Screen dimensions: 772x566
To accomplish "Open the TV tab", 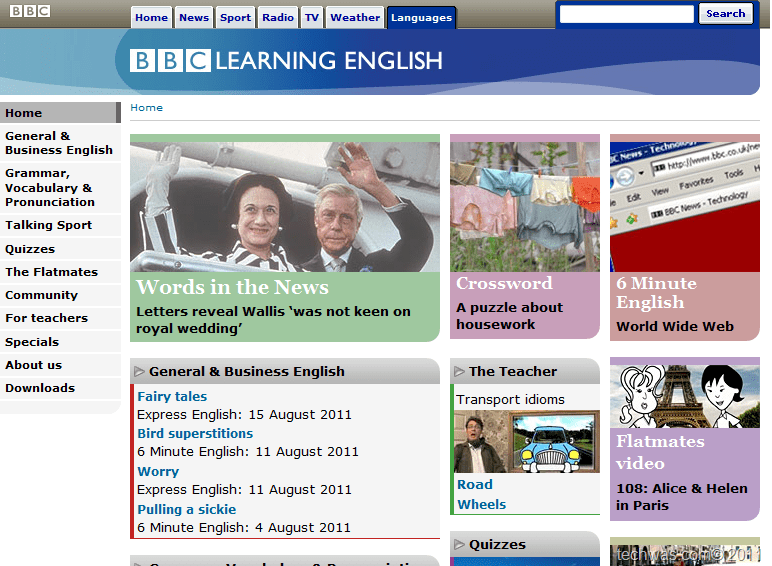I will click(x=312, y=18).
